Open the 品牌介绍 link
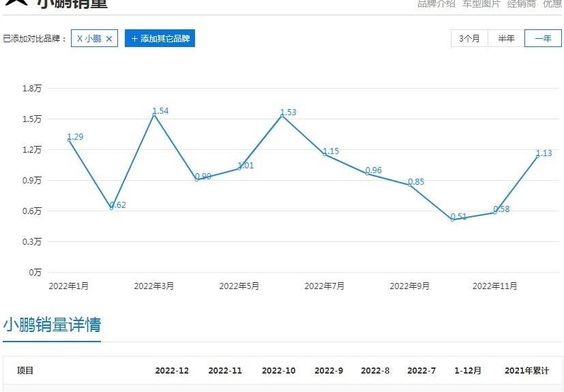This screenshot has width=564, height=392. point(436,3)
